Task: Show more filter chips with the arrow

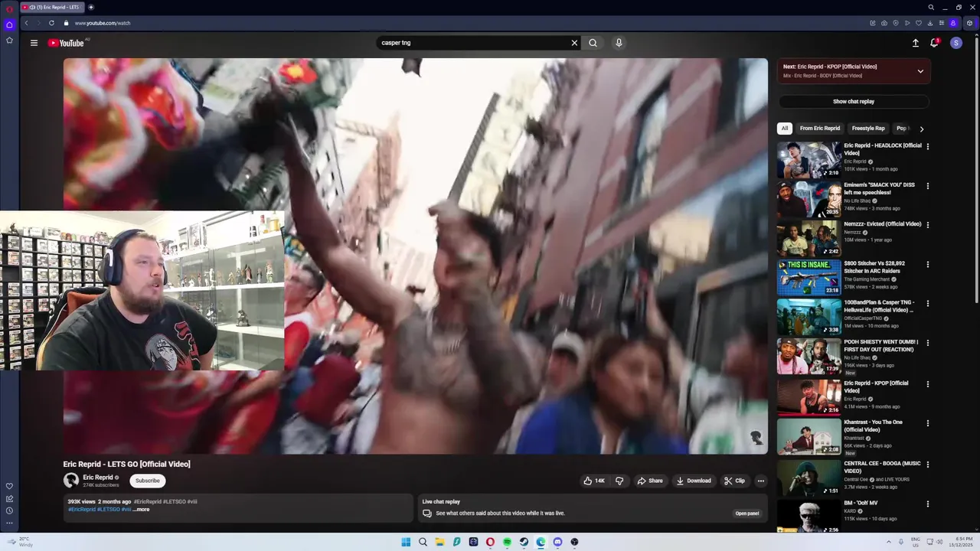Action: coord(922,129)
